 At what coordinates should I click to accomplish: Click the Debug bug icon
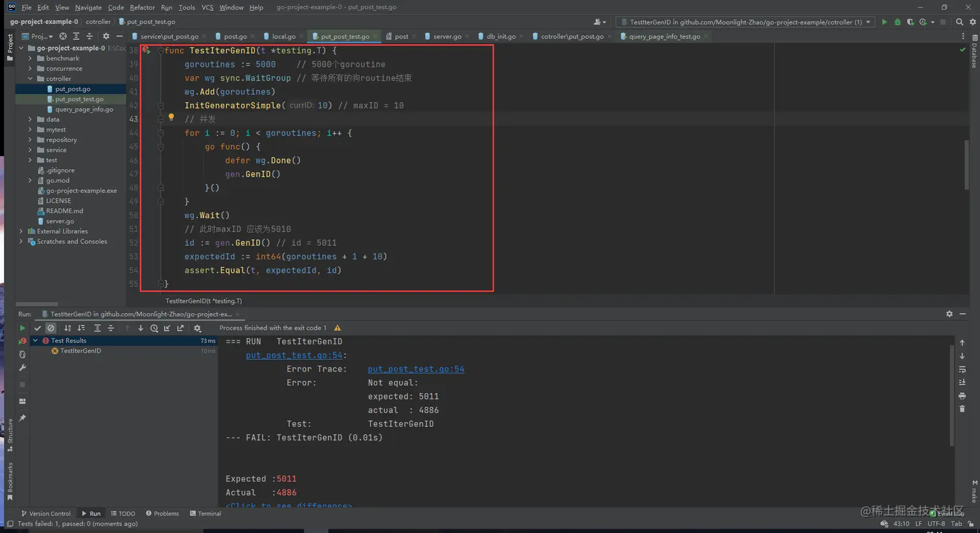click(x=898, y=22)
